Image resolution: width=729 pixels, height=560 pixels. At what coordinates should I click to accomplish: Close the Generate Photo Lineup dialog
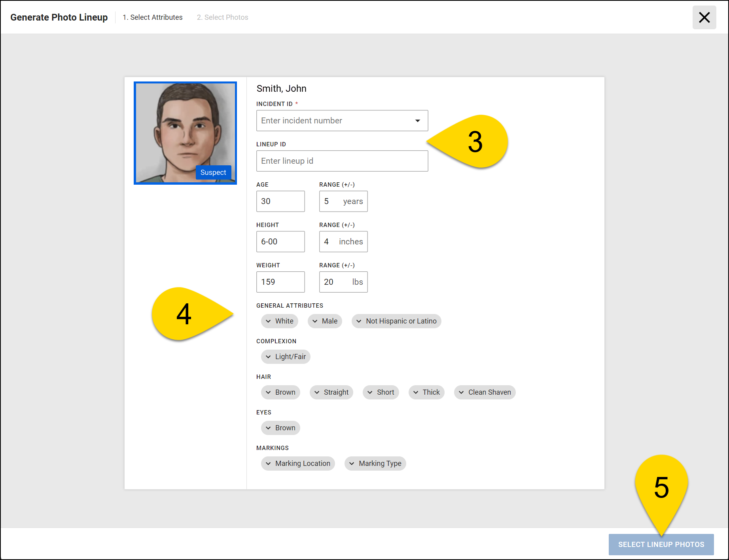[x=704, y=17]
